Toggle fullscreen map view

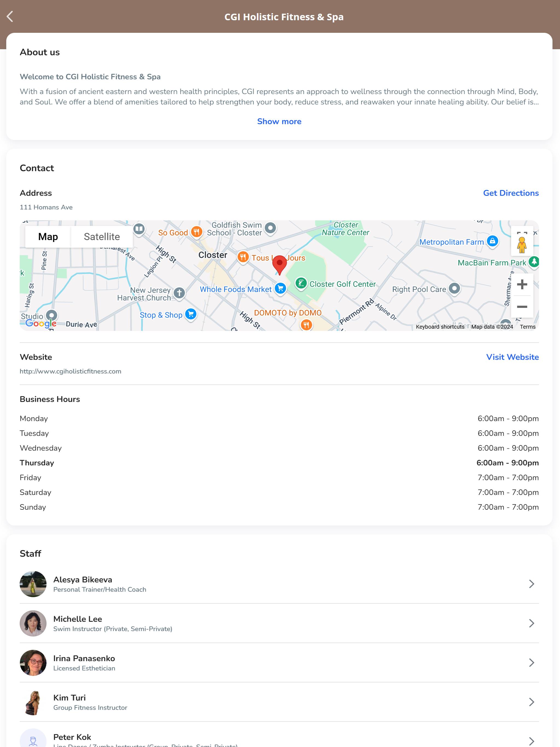point(522,231)
